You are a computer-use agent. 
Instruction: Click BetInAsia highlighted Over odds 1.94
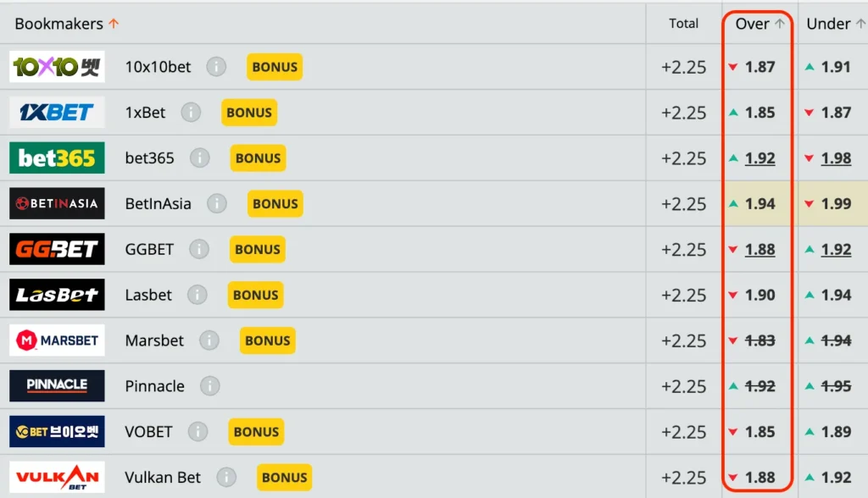pos(759,204)
